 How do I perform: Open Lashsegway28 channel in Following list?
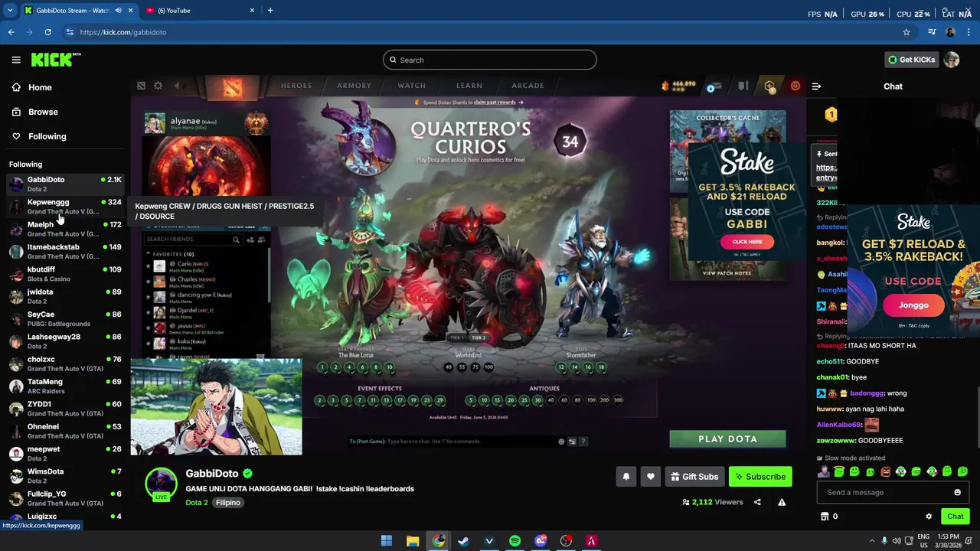[x=64, y=341]
